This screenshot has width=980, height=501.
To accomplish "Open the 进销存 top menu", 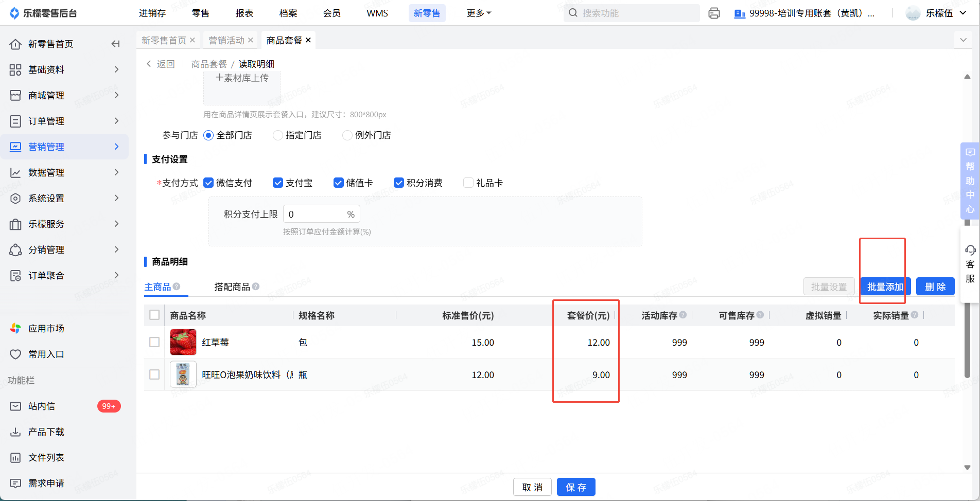I will click(152, 13).
